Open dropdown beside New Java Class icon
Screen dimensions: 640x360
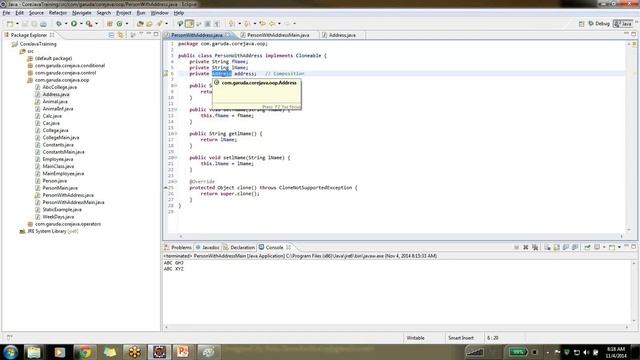(127, 24)
